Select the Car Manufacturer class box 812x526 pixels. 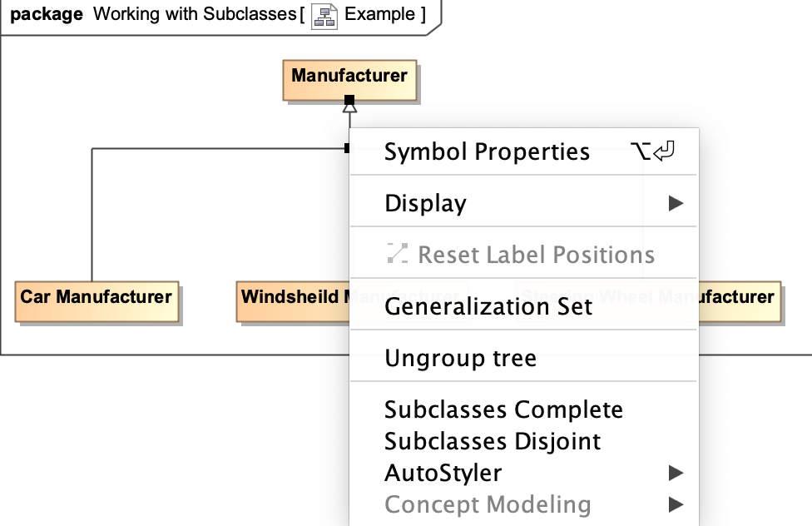click(x=96, y=298)
